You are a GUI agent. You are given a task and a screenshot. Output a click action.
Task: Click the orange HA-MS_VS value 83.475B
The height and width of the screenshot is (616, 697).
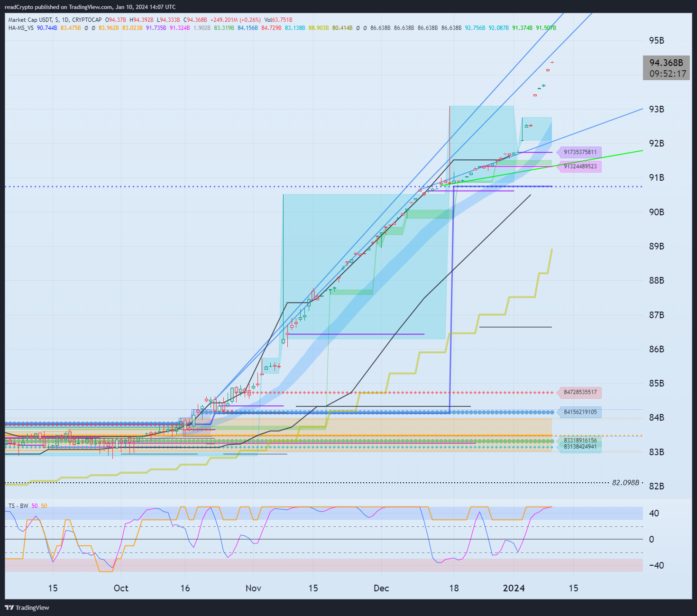tap(71, 28)
